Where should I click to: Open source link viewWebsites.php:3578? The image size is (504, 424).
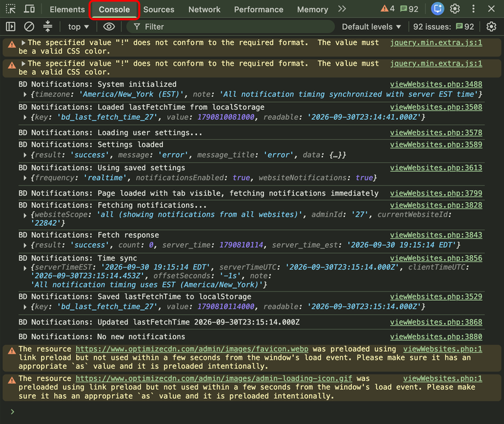coord(436,132)
